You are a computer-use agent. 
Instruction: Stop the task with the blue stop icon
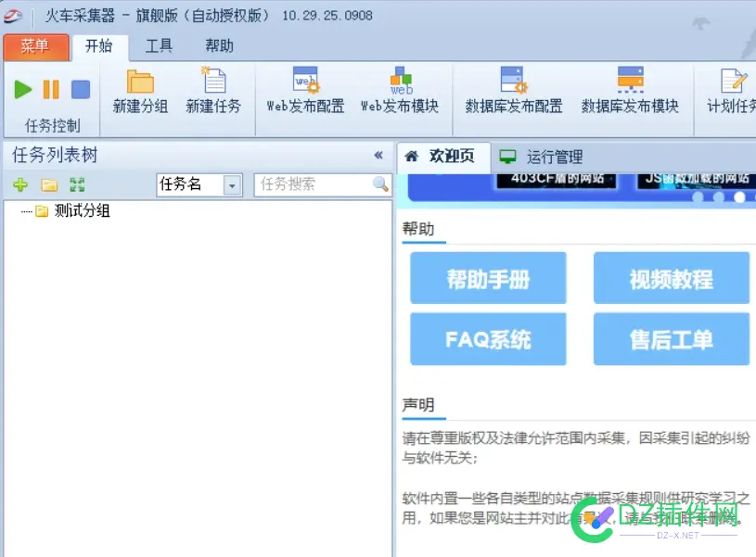[81, 90]
